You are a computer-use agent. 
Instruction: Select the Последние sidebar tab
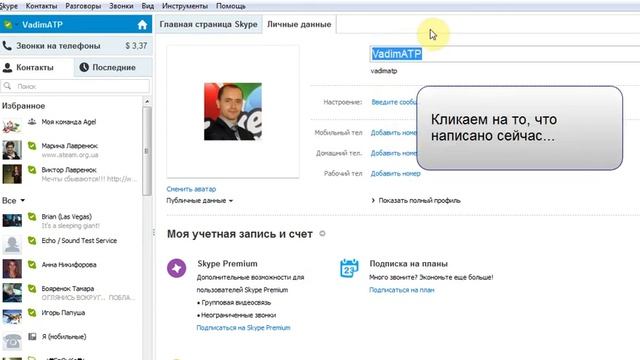[113, 67]
